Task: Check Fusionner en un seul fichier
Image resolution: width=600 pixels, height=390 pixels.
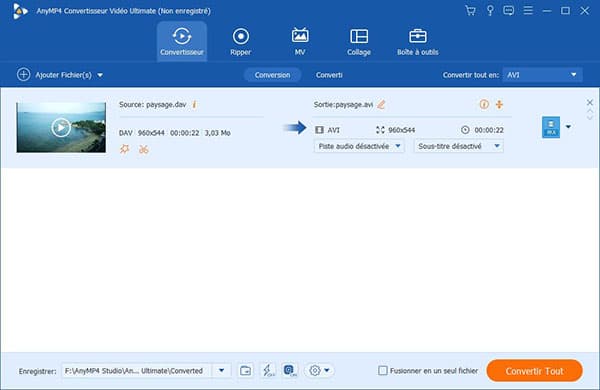Action: [x=383, y=370]
